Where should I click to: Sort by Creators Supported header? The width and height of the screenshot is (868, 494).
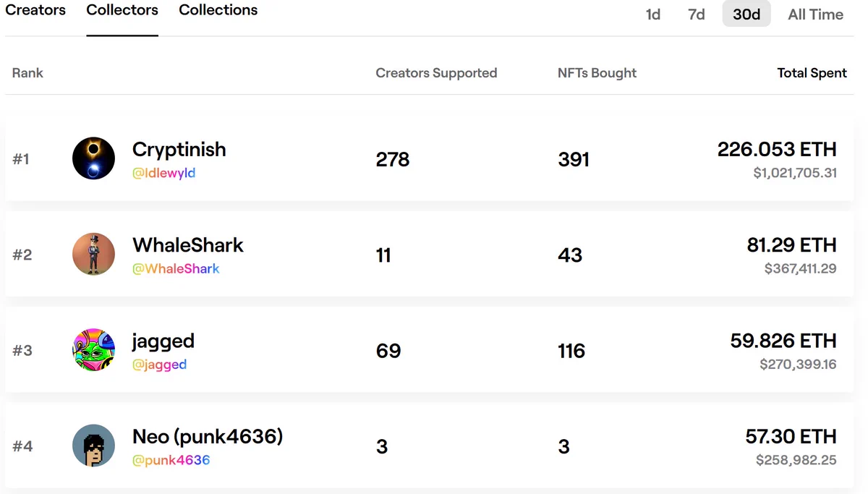point(436,73)
